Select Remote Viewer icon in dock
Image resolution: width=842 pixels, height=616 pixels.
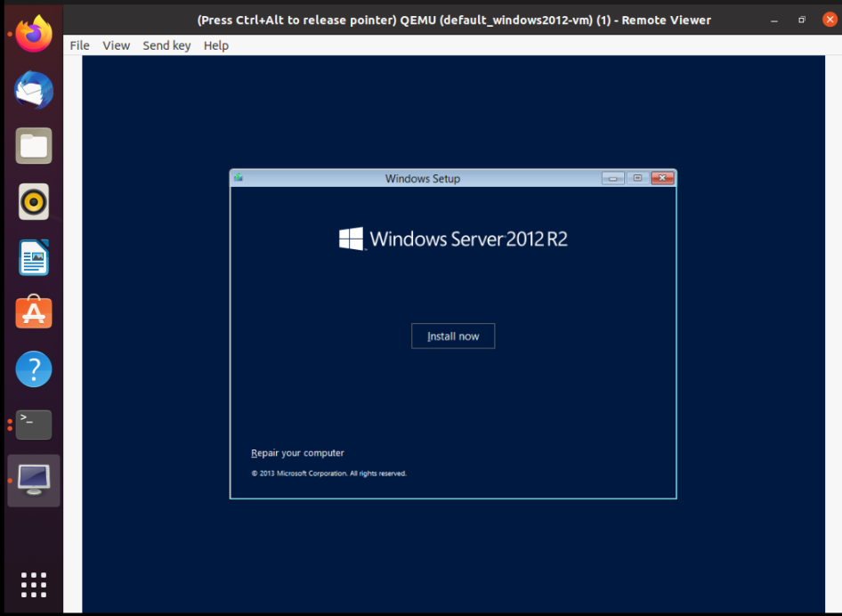[34, 480]
